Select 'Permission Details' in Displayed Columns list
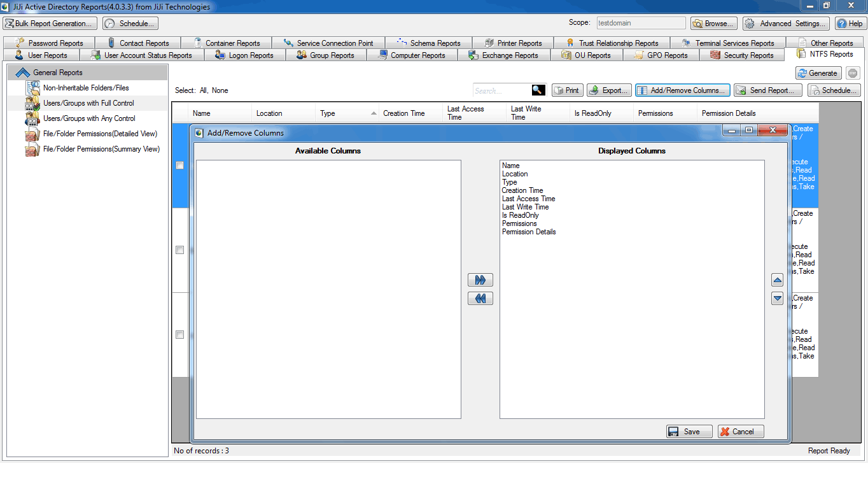This screenshot has height=489, width=868. click(529, 232)
